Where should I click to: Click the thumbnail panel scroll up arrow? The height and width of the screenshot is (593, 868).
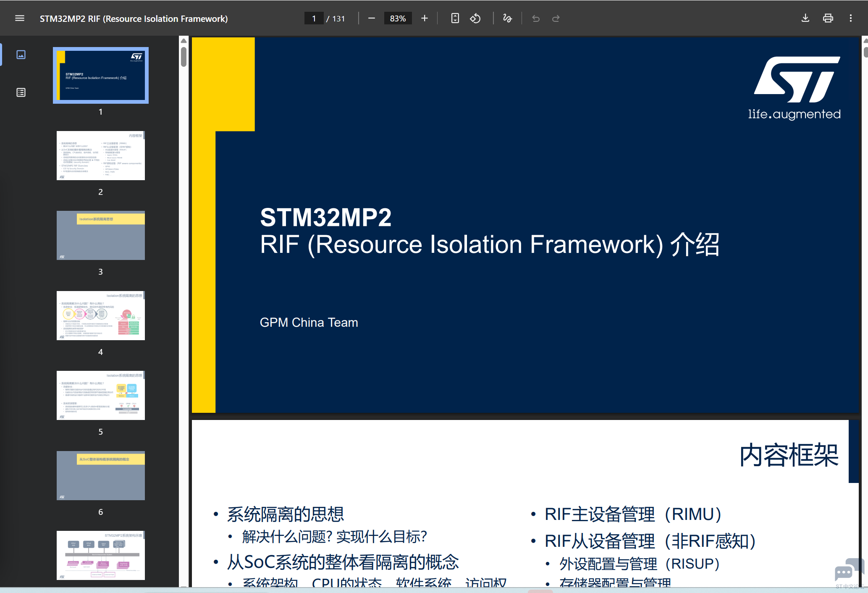pos(184,41)
